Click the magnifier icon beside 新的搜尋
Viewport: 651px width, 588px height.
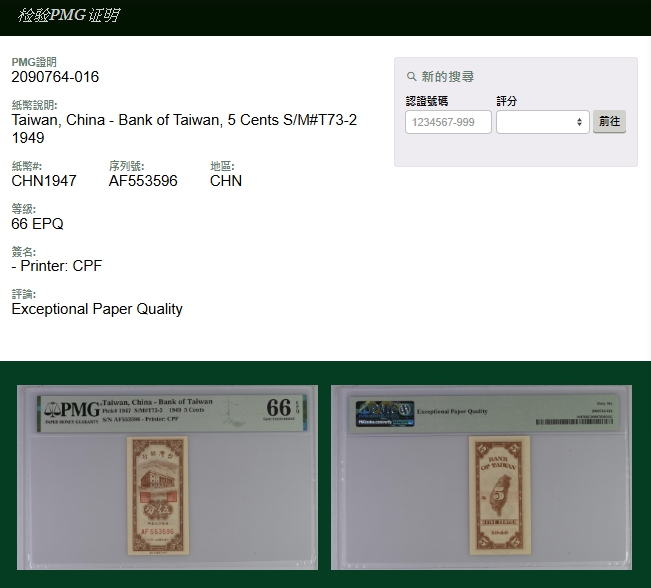tap(411, 77)
